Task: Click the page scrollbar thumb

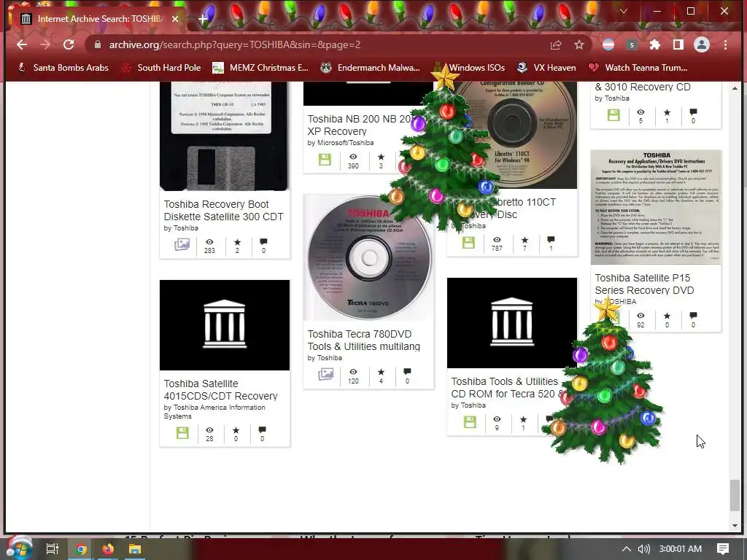Action: click(735, 495)
